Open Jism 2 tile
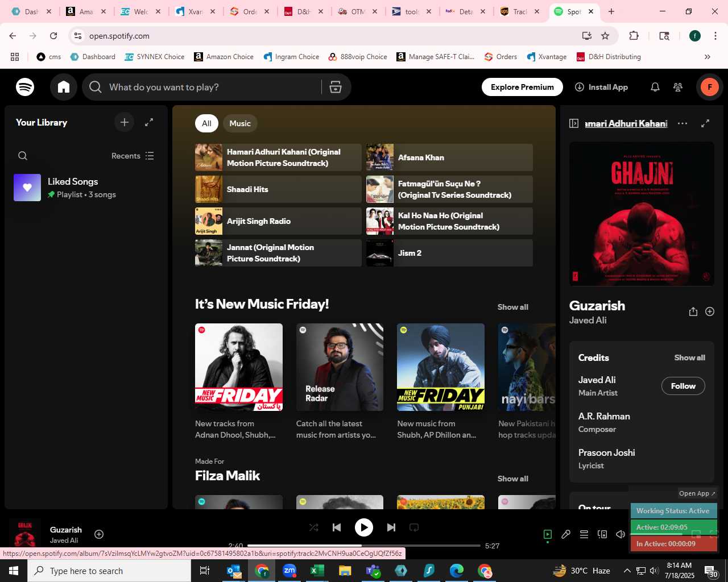The width and height of the screenshot is (728, 582). click(449, 253)
